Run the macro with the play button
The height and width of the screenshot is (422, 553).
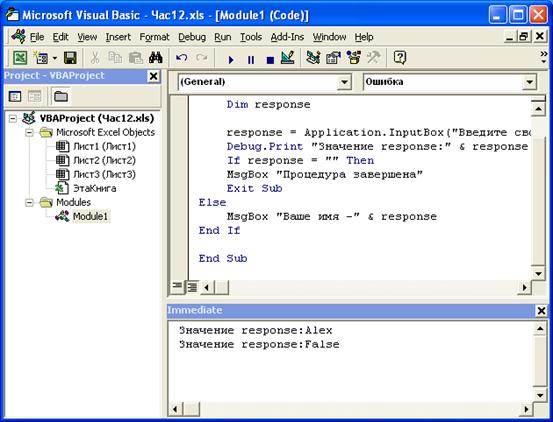point(231,60)
